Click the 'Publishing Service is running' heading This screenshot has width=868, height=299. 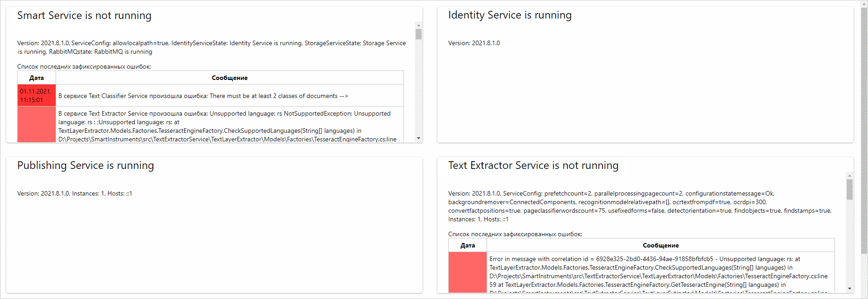pos(85,165)
